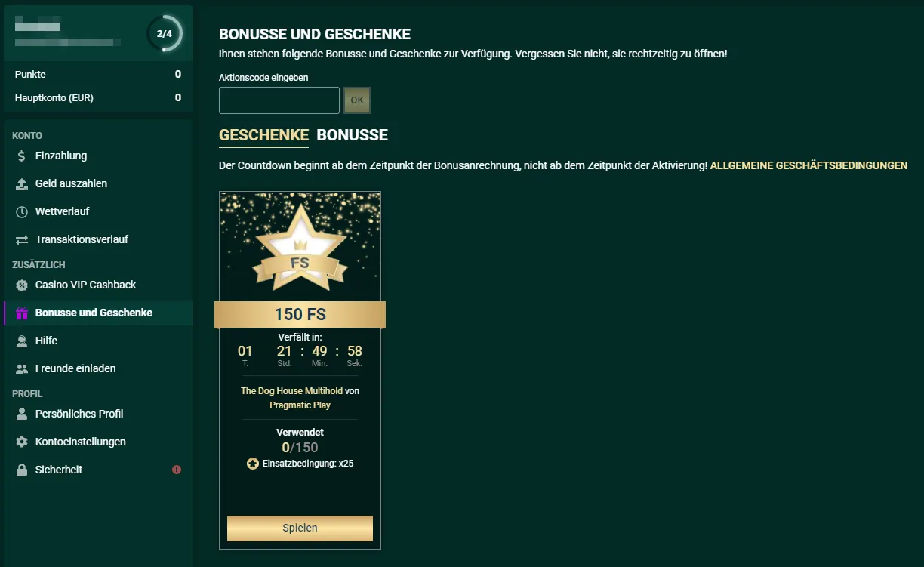Click the 150 FS gold banner
The width and height of the screenshot is (924, 567).
[x=300, y=315]
